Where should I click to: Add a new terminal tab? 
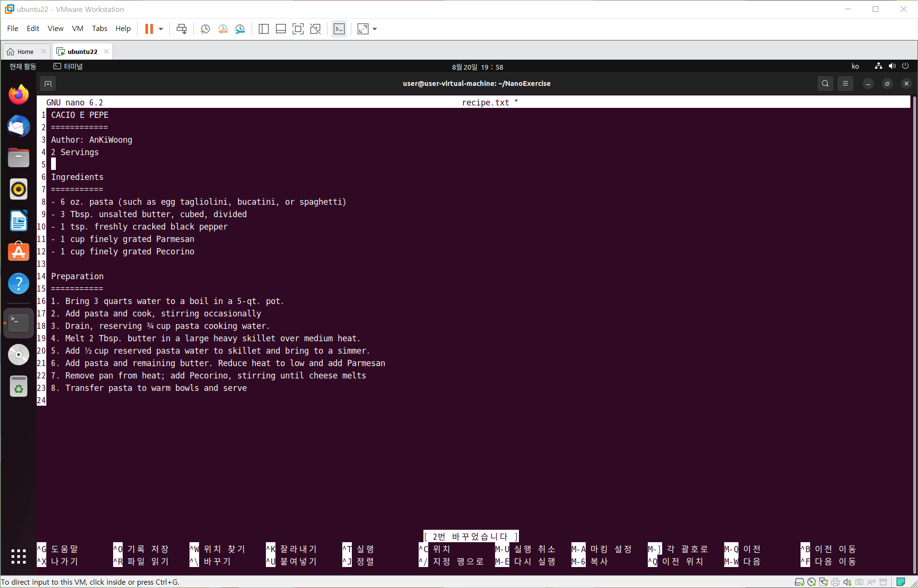tap(48, 84)
